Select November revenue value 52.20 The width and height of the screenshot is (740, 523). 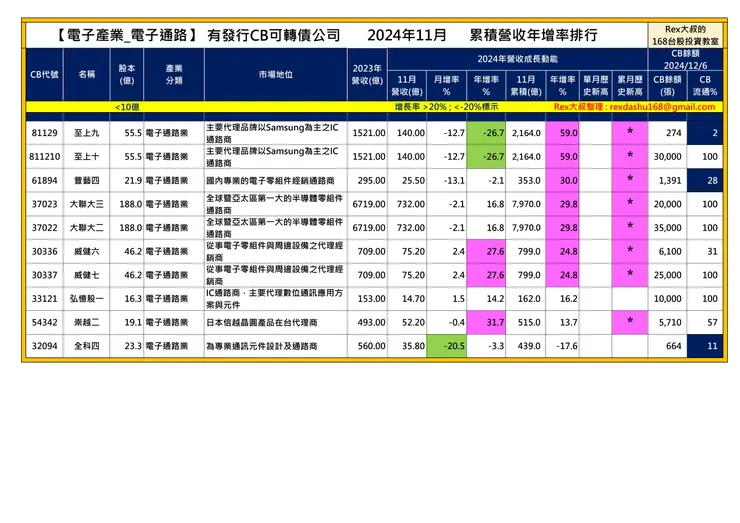[413, 322]
